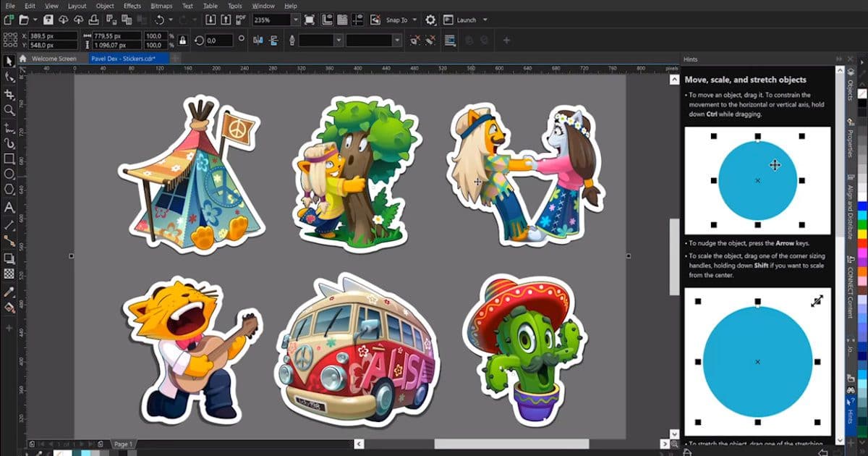This screenshot has height=456, width=868.
Task: Choose the Rectangle tool
Action: point(9,159)
